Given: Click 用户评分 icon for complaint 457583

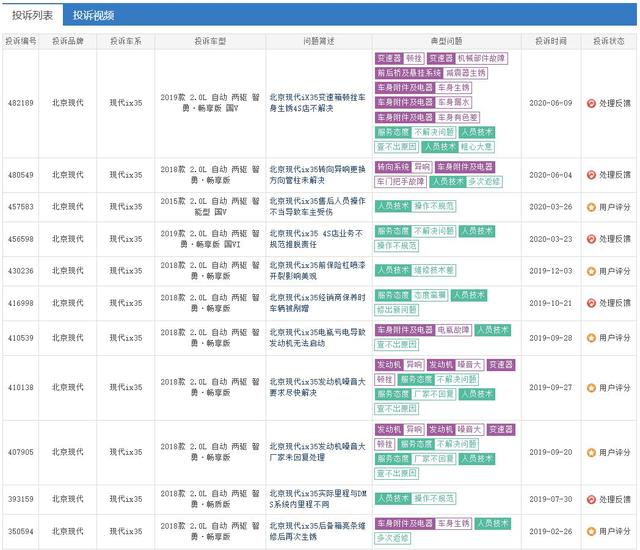Looking at the screenshot, I should 591,207.
